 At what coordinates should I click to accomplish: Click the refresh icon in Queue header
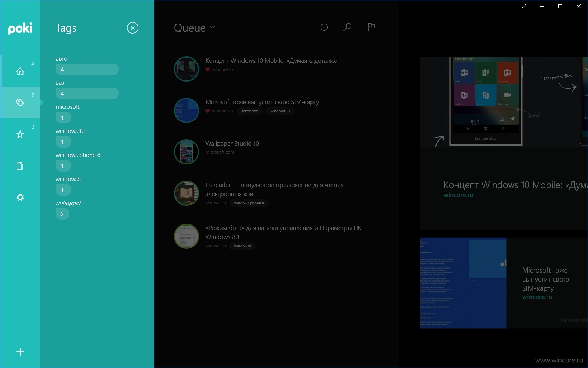point(324,27)
